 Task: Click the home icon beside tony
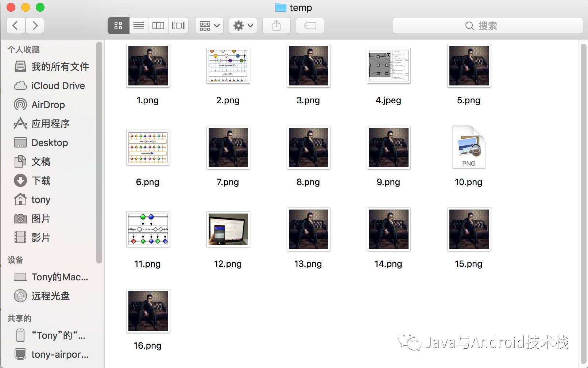[x=20, y=199]
